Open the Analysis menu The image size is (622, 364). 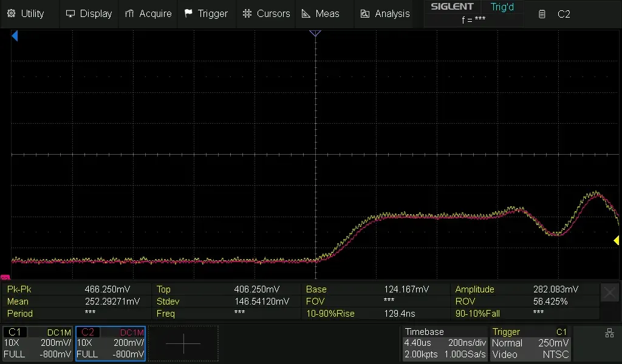(x=384, y=13)
